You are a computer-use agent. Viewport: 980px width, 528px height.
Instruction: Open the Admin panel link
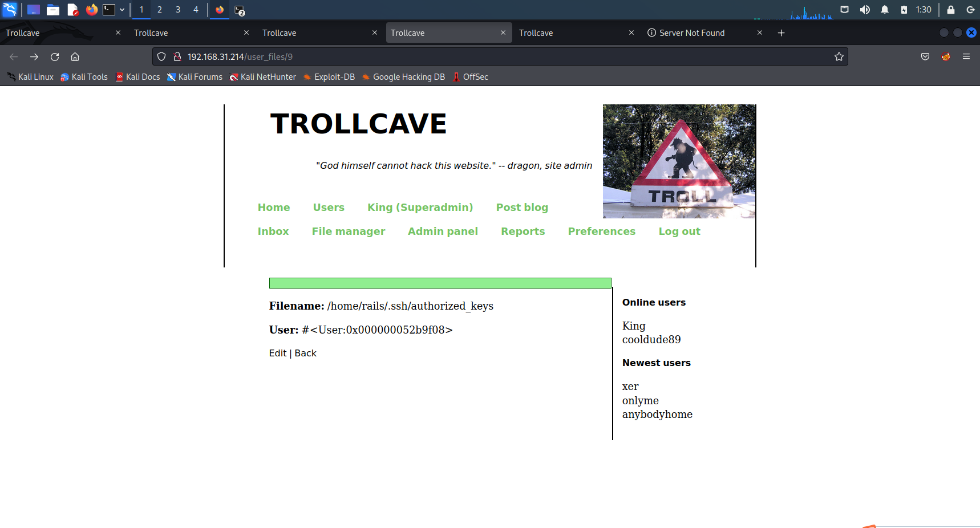(x=443, y=231)
